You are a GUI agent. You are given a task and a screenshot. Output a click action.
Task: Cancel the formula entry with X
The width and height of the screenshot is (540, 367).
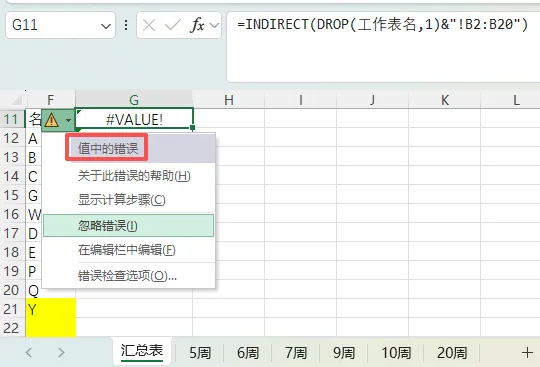149,25
